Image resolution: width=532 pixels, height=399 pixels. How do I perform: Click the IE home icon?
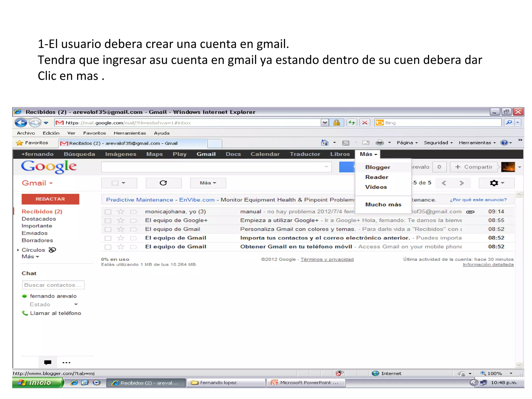325,143
